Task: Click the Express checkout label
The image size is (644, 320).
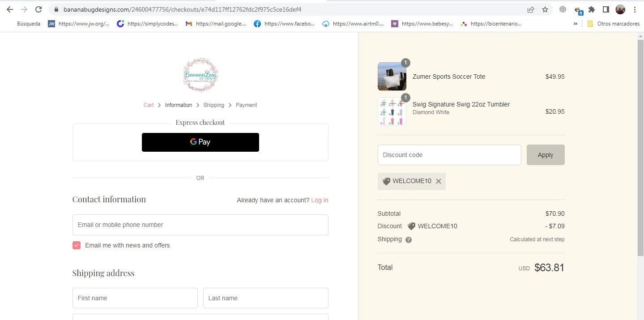Action: coord(200,123)
